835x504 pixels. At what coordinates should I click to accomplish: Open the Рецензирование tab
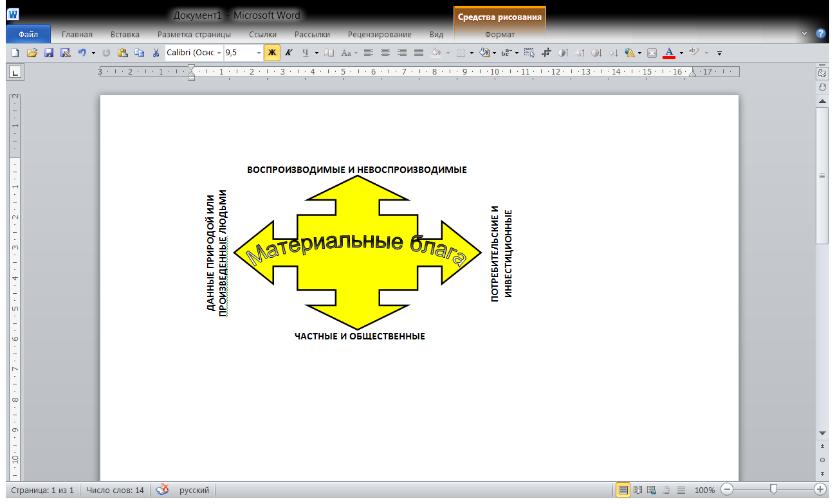(380, 35)
